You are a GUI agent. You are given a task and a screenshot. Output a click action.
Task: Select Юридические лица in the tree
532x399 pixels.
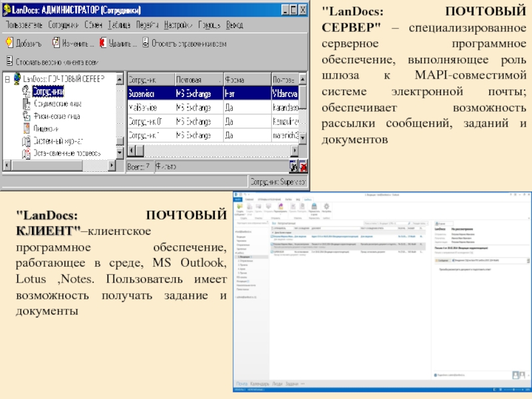pyautogui.click(x=59, y=103)
